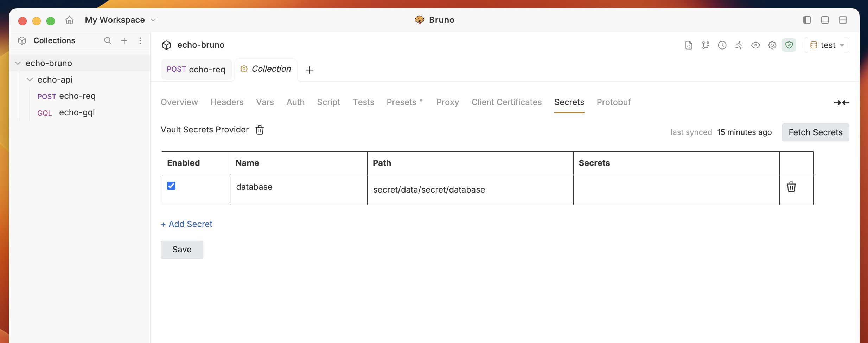
Task: Click the Collections cube icon
Action: [x=22, y=41]
